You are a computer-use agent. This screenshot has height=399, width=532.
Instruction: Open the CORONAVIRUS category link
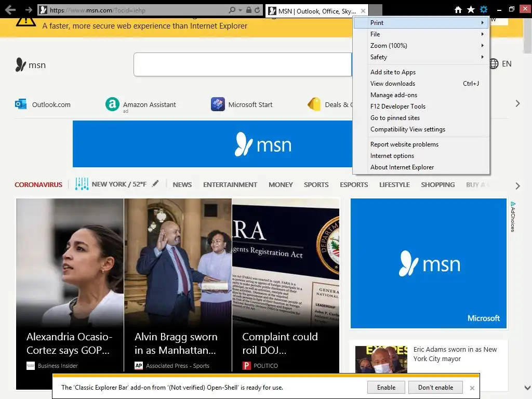point(38,184)
